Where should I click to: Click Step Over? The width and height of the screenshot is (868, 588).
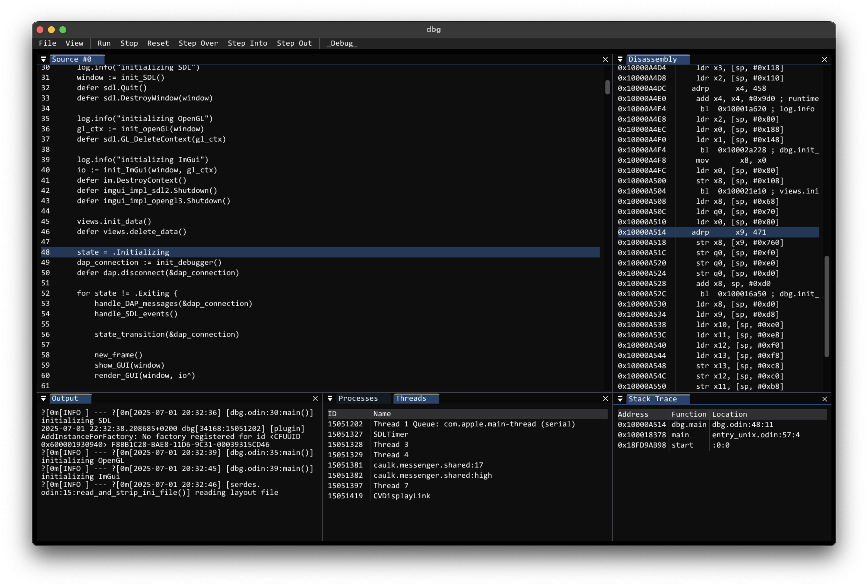click(198, 43)
